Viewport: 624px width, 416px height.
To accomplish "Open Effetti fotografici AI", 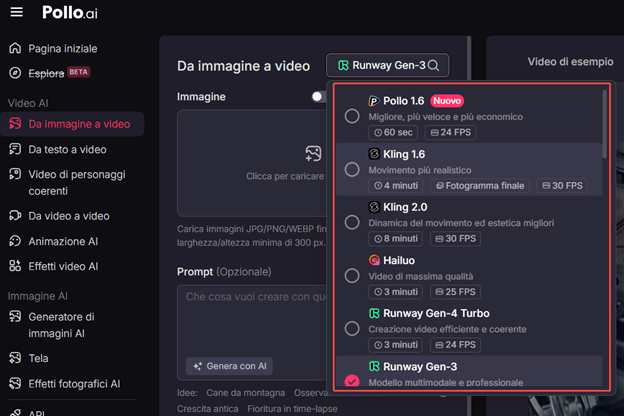I will [74, 384].
